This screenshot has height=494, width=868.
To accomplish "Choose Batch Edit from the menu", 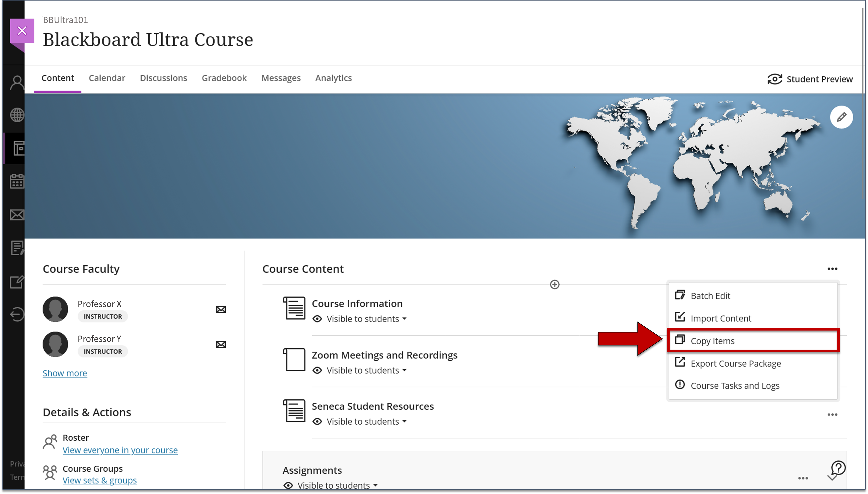I will (753, 296).
